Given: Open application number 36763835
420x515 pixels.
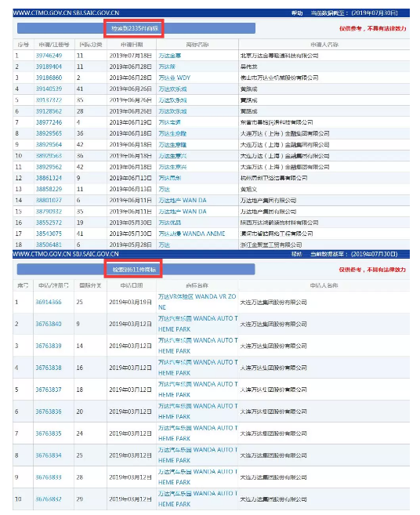Looking at the screenshot, I should (x=49, y=433).
